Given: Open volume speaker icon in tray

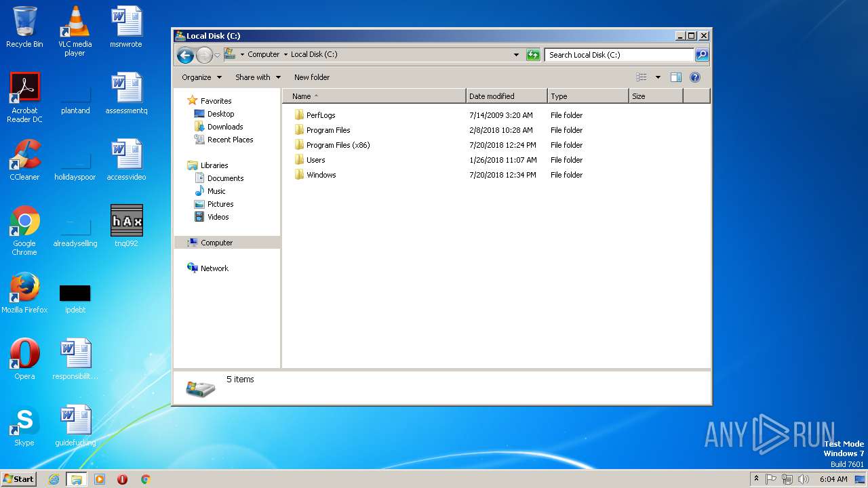Looking at the screenshot, I should [x=804, y=479].
